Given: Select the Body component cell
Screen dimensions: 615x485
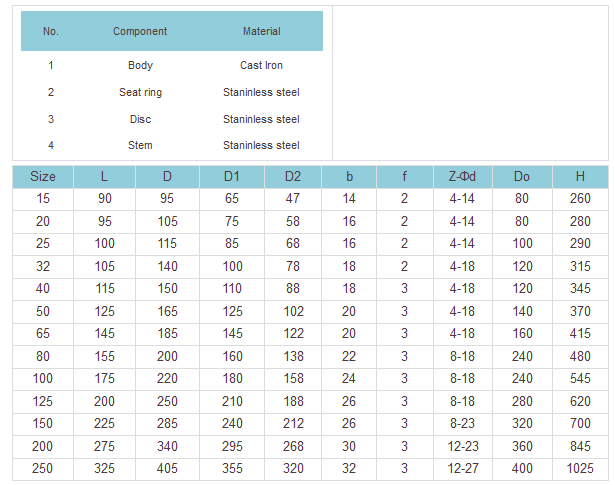Looking at the screenshot, I should click(140, 66).
